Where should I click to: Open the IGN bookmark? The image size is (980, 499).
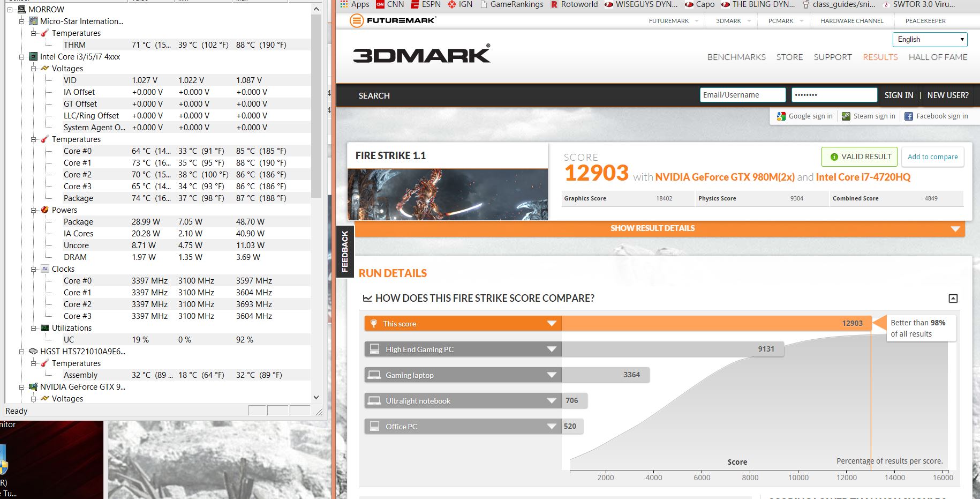(460, 4)
